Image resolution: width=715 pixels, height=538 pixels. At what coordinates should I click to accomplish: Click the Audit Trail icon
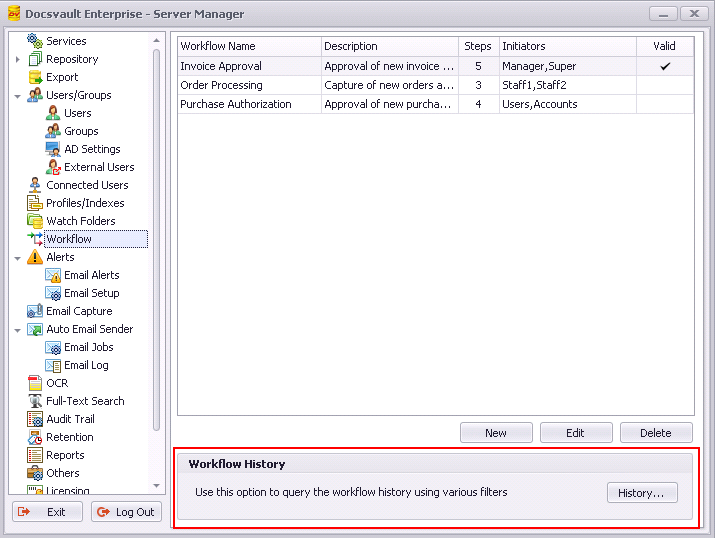coord(35,419)
